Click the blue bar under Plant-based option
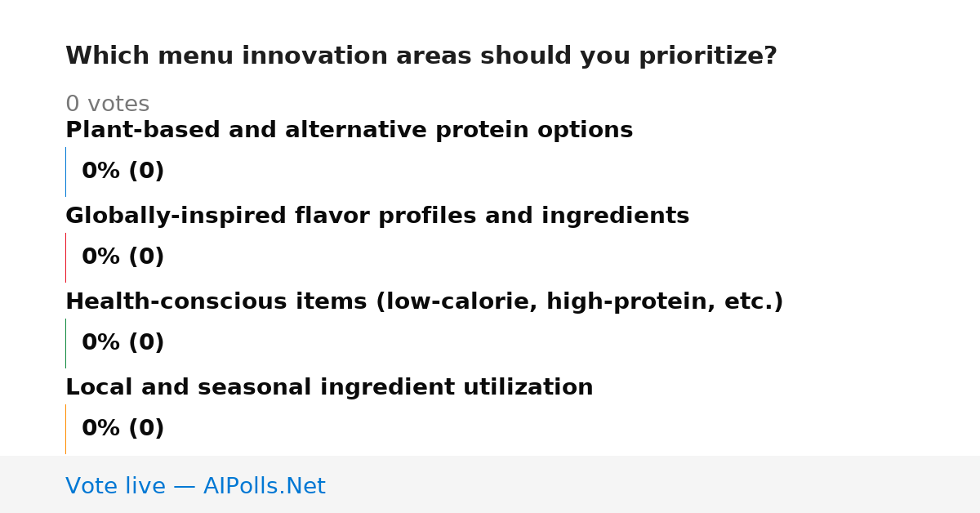 point(65,172)
